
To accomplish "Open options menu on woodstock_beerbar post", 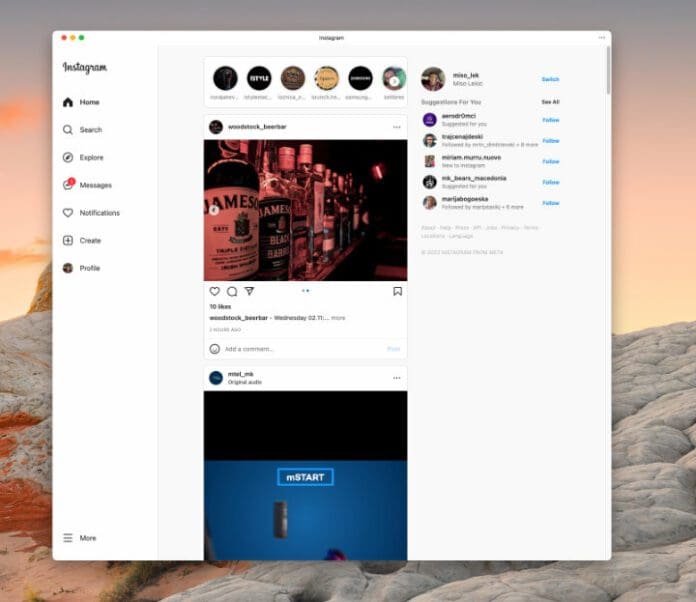I will [397, 127].
